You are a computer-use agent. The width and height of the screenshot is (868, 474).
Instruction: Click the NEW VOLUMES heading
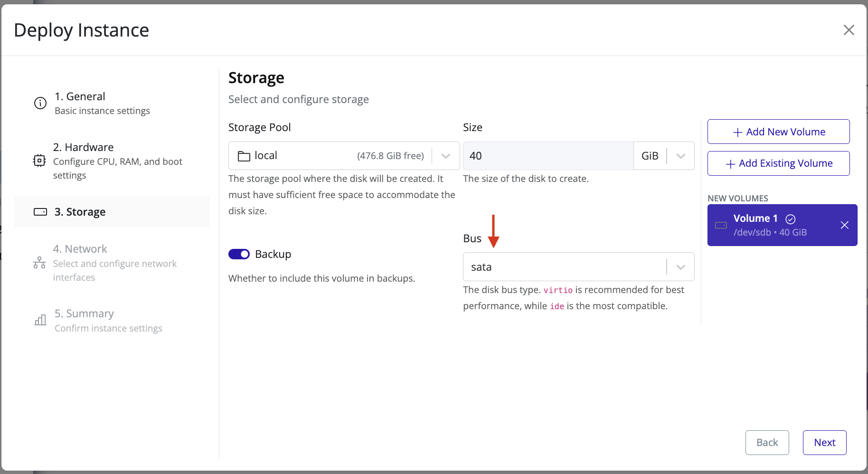click(x=737, y=199)
